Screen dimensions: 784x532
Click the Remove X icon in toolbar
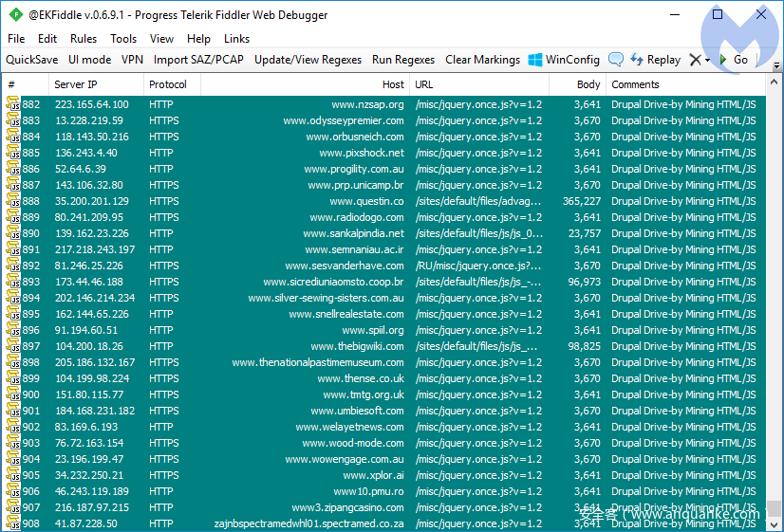coord(695,60)
